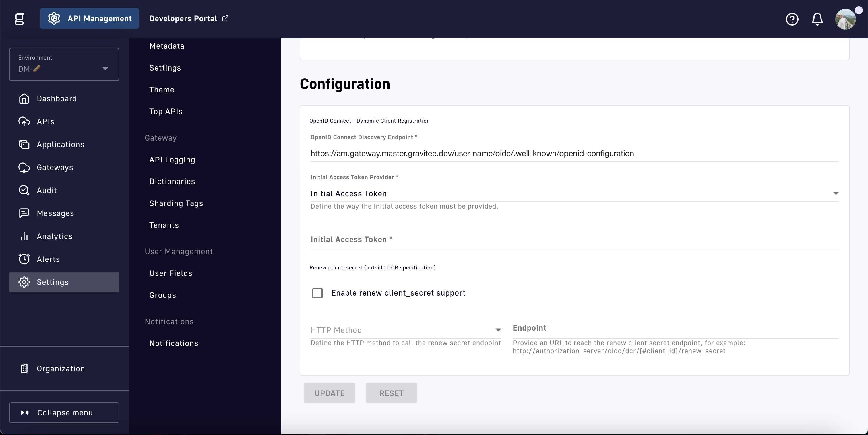Go to the Dictionaries settings page
The image size is (868, 435).
pyautogui.click(x=172, y=181)
